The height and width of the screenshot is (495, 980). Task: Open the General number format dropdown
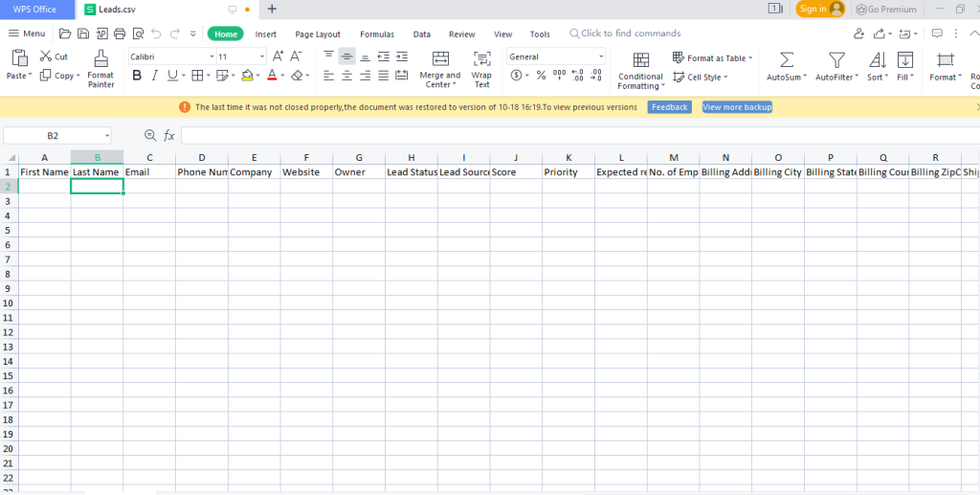(601, 56)
